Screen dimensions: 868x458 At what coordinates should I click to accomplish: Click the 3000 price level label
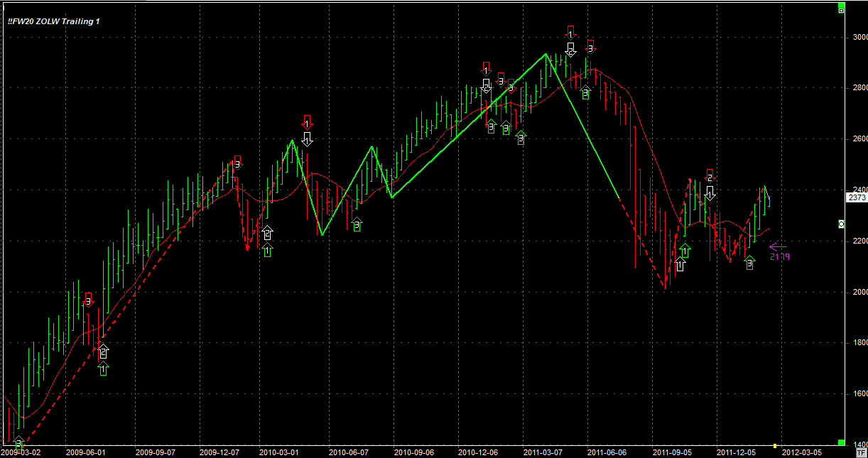pos(860,37)
